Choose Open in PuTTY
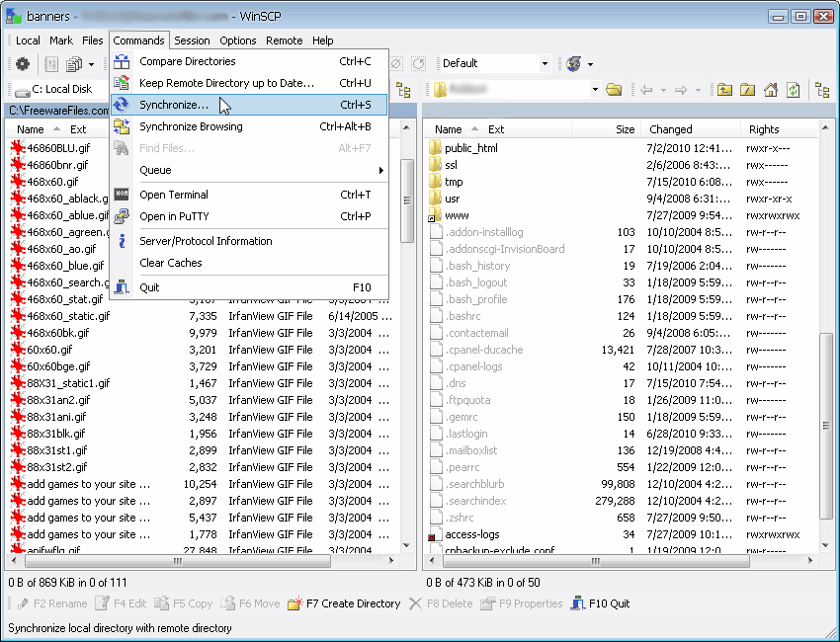 [x=250, y=217]
